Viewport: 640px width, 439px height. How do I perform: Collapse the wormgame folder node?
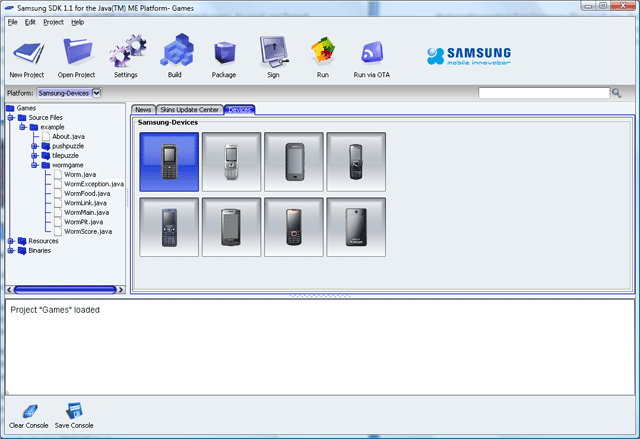click(x=34, y=165)
